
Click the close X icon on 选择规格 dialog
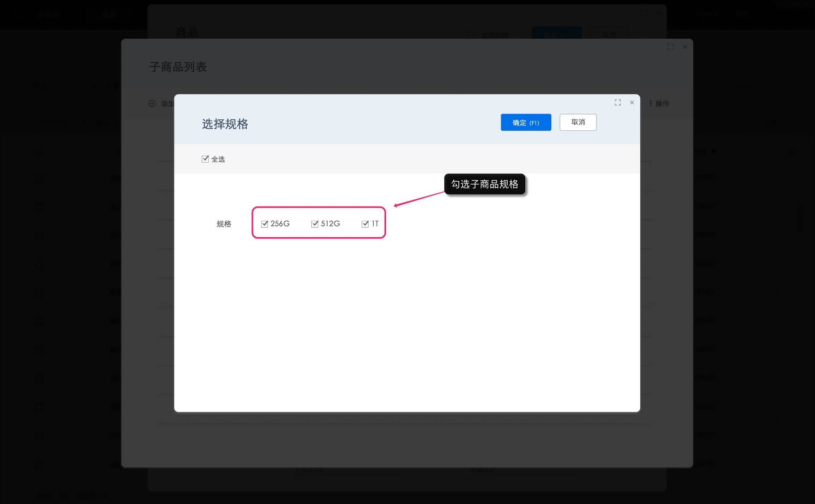click(x=632, y=103)
